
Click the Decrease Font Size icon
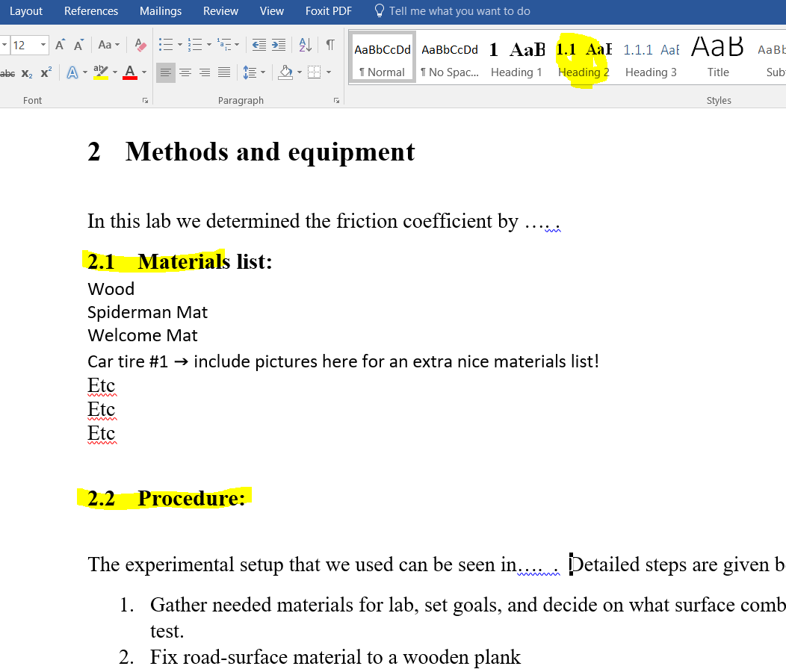point(78,45)
